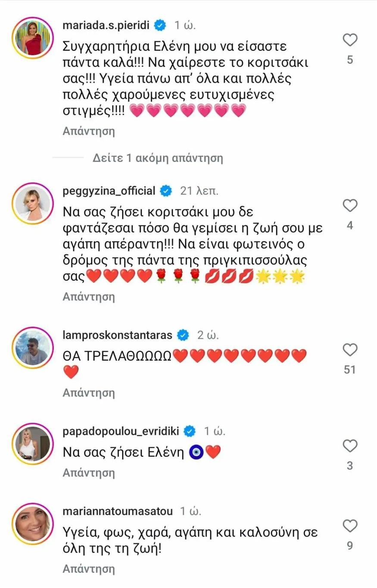This screenshot has width=377, height=588.
Task: Open the peggyzina_official username link
Action: (x=109, y=191)
